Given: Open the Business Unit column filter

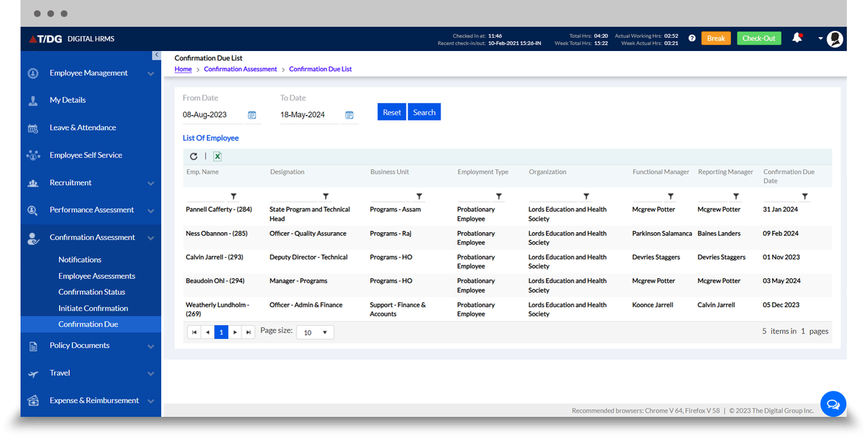Looking at the screenshot, I should coord(419,197).
